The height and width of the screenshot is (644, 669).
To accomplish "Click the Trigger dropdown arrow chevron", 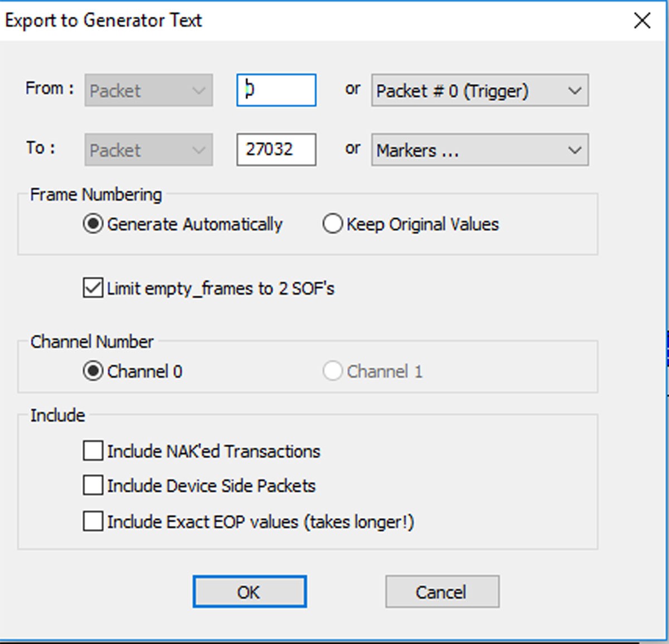I will tap(575, 91).
